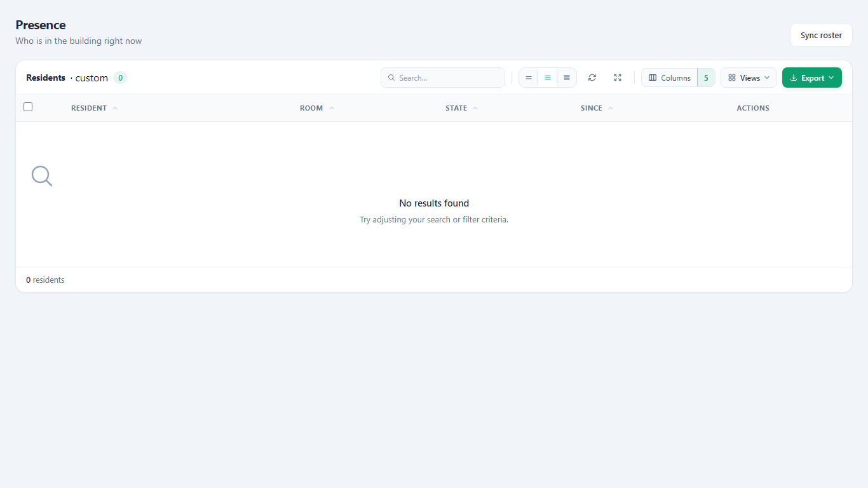
Task: Click the Columns count badge 5
Action: 706,78
